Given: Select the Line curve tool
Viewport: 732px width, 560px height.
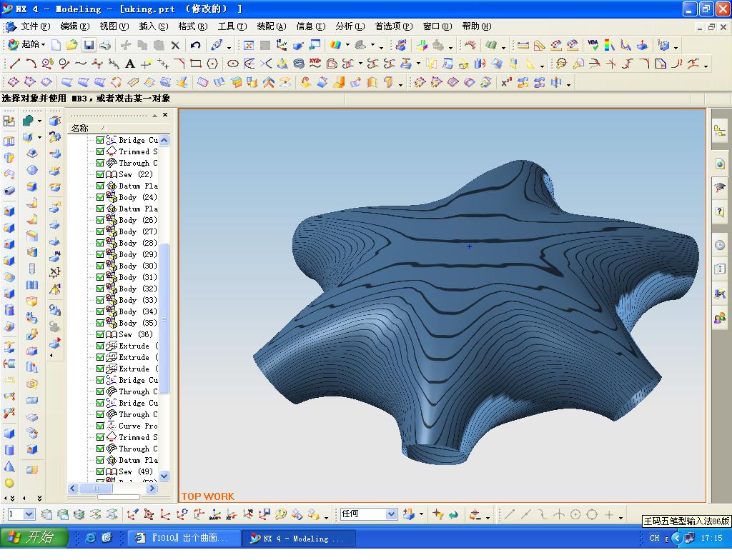Looking at the screenshot, I should [15, 64].
